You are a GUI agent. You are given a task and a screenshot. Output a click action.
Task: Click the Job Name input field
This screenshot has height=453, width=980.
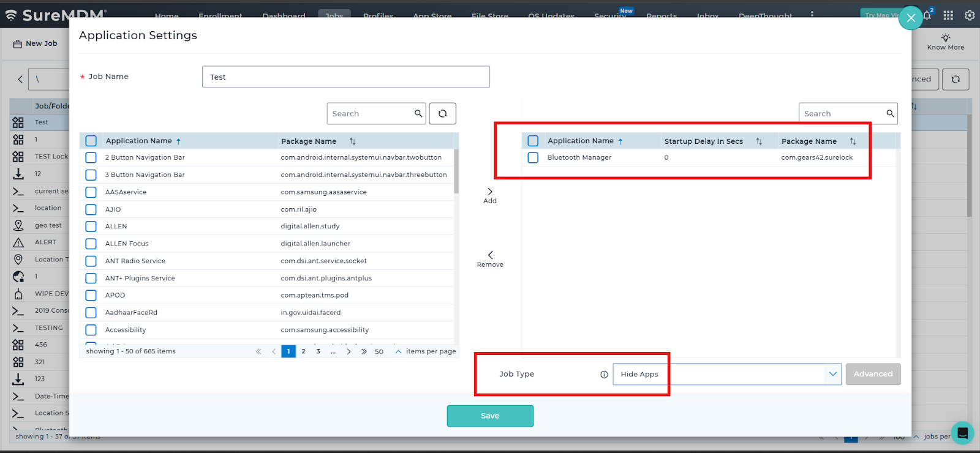pyautogui.click(x=345, y=77)
